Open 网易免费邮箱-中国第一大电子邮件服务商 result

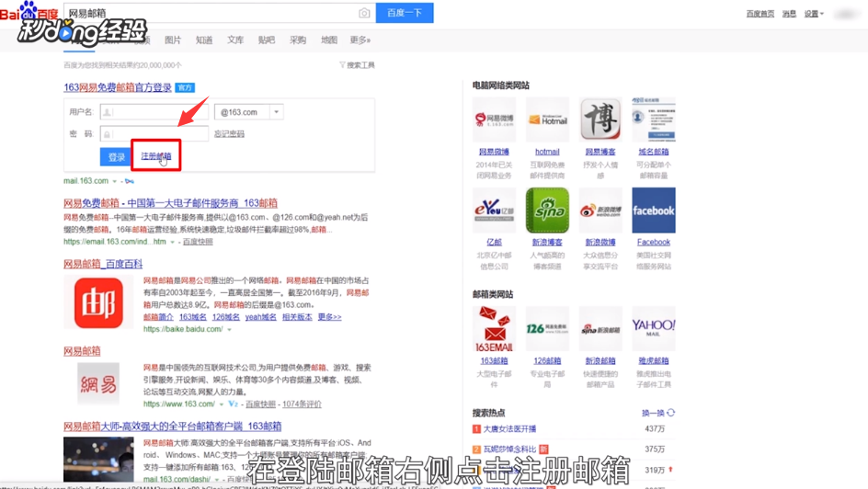170,203
